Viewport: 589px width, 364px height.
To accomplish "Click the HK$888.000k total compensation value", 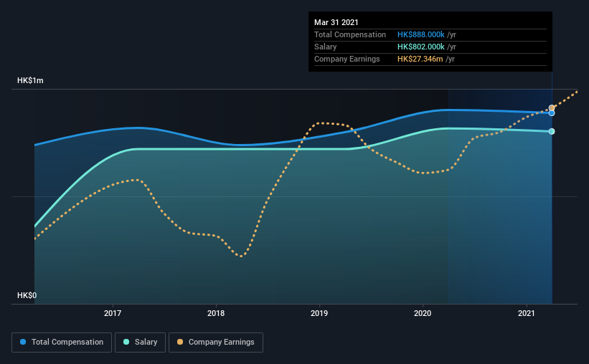I will click(420, 34).
